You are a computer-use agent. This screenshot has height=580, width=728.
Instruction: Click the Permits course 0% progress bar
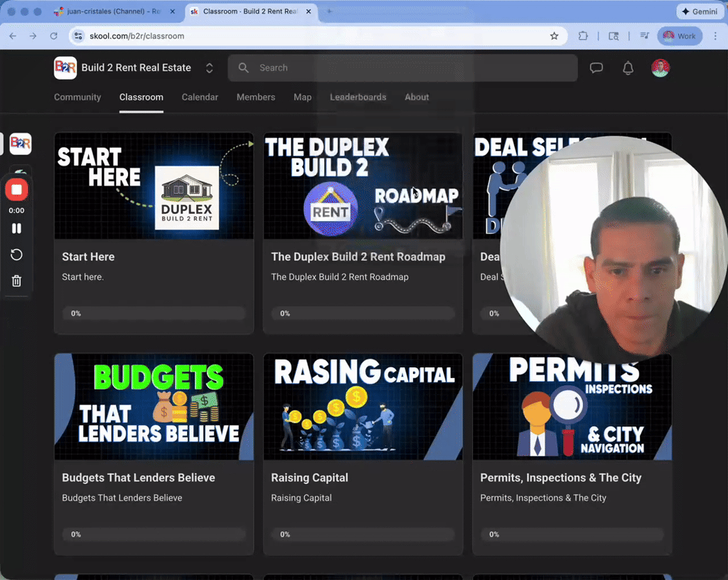tap(572, 535)
